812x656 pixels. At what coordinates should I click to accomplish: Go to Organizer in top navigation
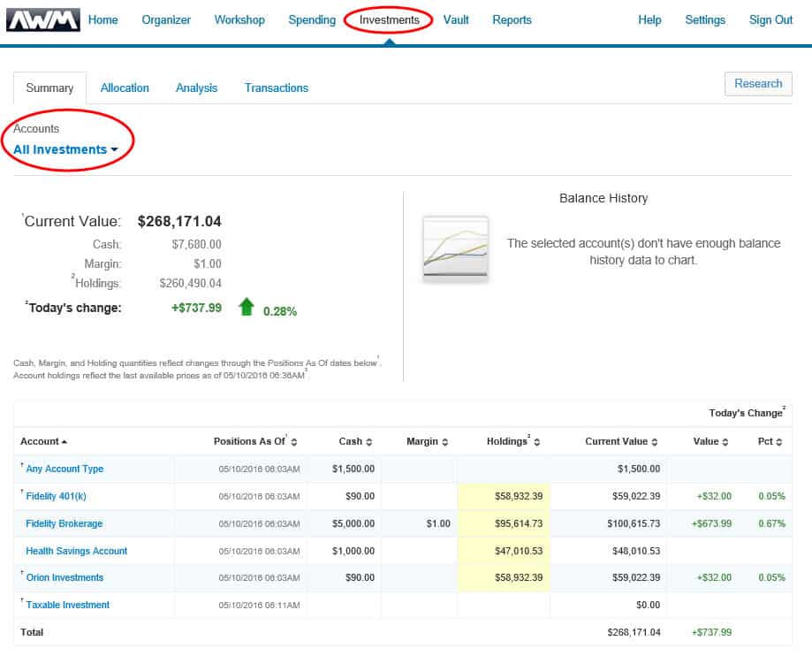pyautogui.click(x=166, y=20)
